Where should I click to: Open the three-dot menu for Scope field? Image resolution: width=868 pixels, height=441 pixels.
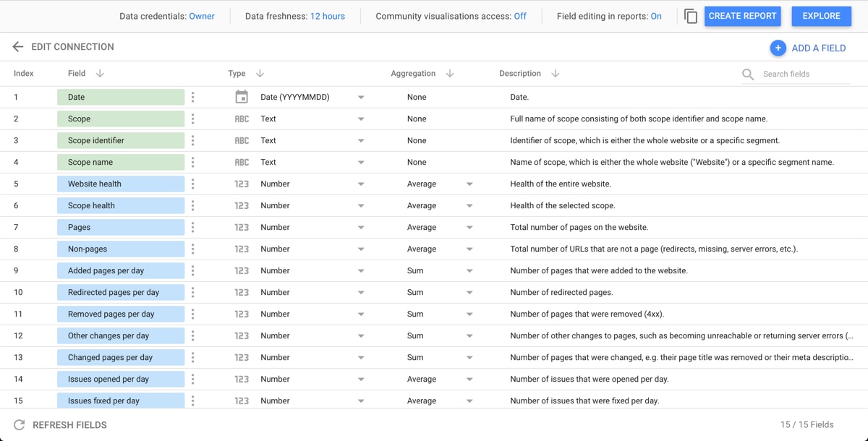click(x=193, y=119)
